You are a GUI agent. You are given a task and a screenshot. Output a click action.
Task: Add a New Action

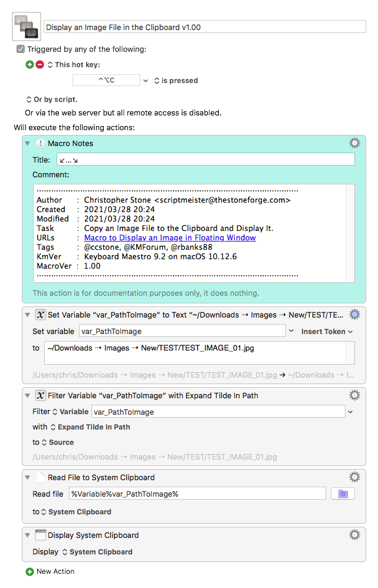50,572
